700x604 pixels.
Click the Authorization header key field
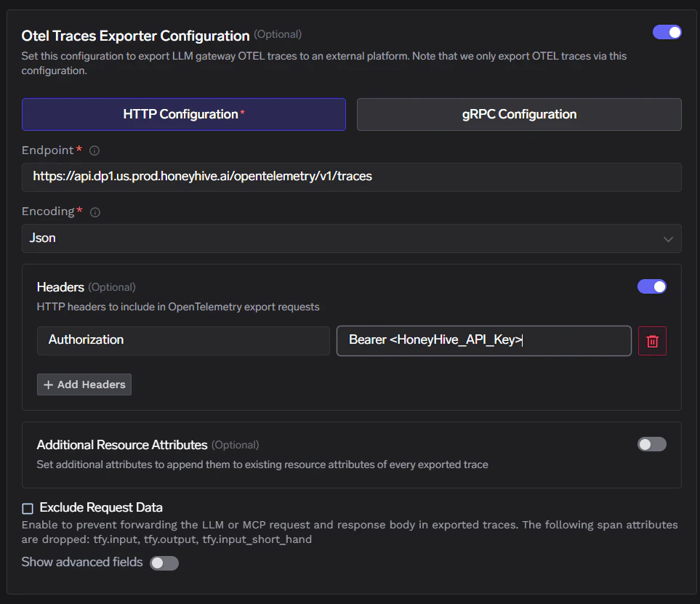[183, 341]
